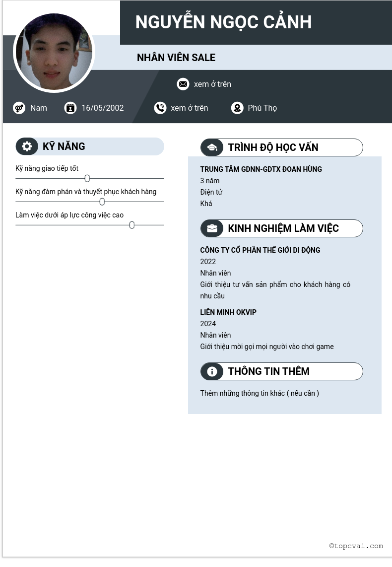
Task: Select the Trình Độ Học Vấn section header
Action: 273,147
